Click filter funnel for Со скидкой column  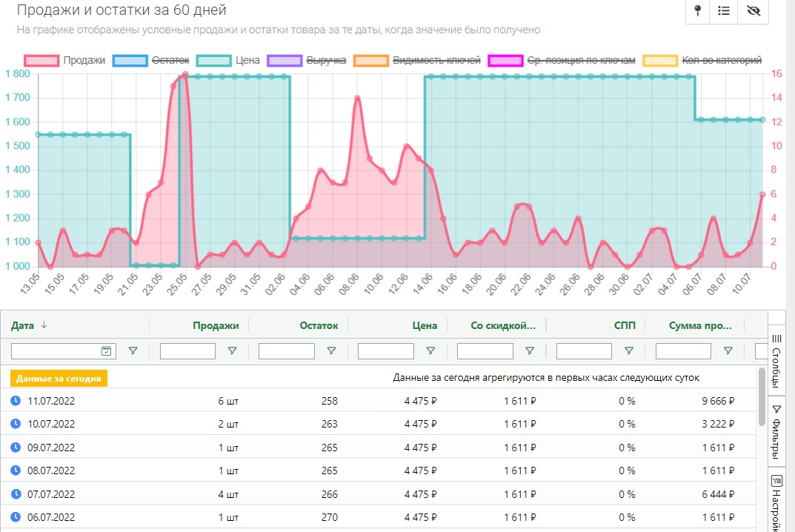[x=530, y=351]
